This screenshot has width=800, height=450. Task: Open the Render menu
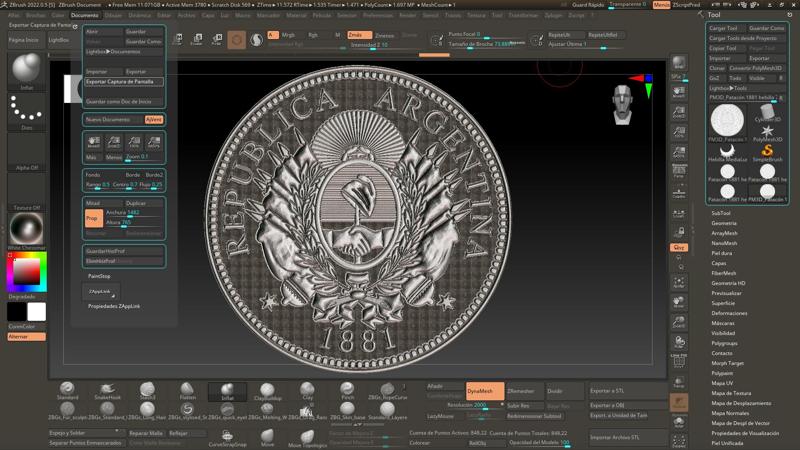[x=407, y=15]
